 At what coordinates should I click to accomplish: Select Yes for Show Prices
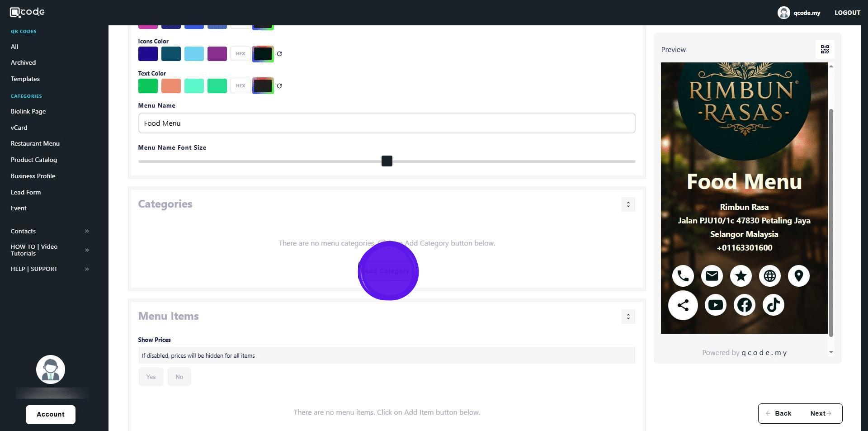pyautogui.click(x=151, y=377)
